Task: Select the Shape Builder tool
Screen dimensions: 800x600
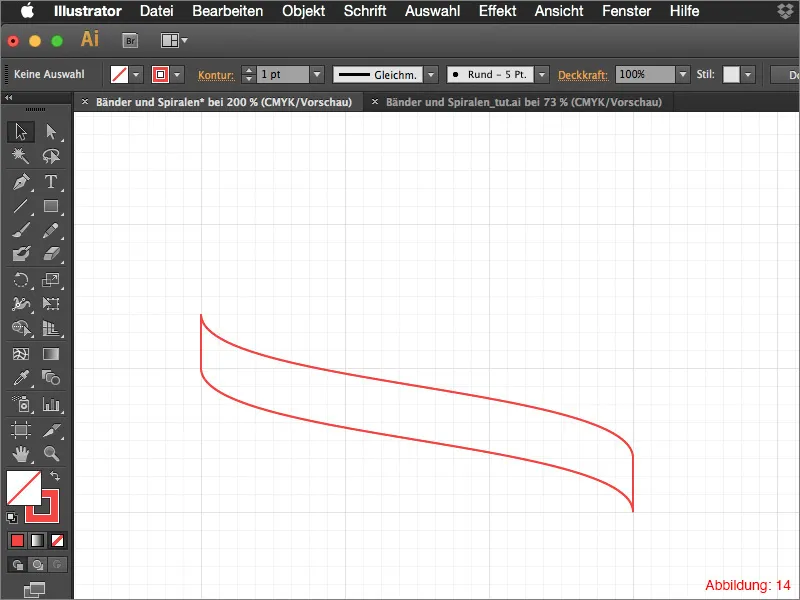Action: click(21, 328)
